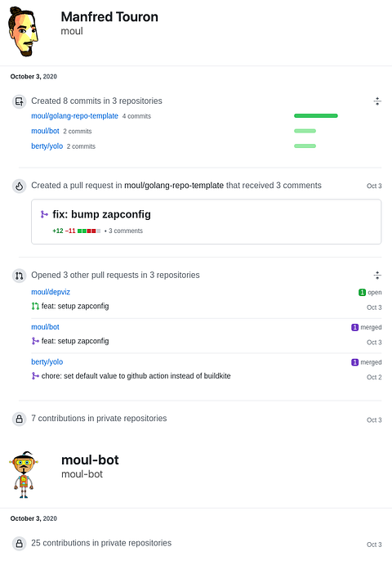This screenshot has width=392, height=574.
Task: Click the commits push icon beside Created 8 commits
Action: [x=19, y=101]
